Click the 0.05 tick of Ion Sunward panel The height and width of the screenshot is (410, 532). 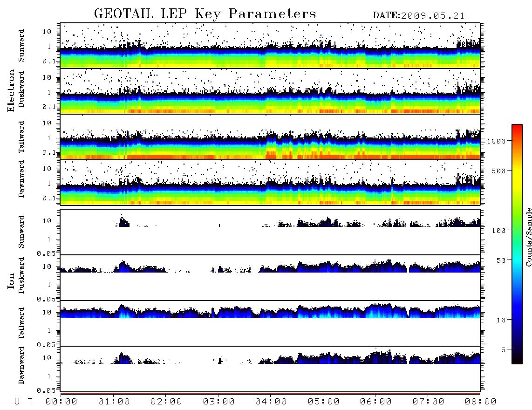click(x=46, y=253)
